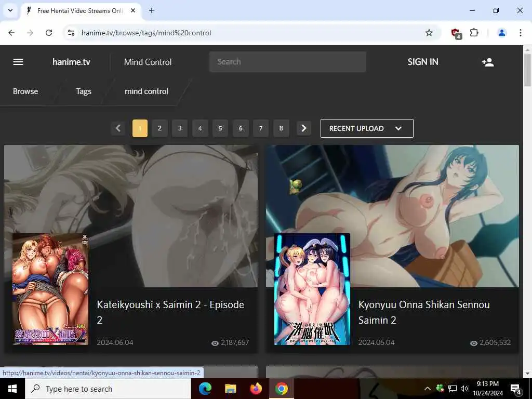Show hidden system tray icons
The height and width of the screenshot is (399, 532).
coord(428,389)
